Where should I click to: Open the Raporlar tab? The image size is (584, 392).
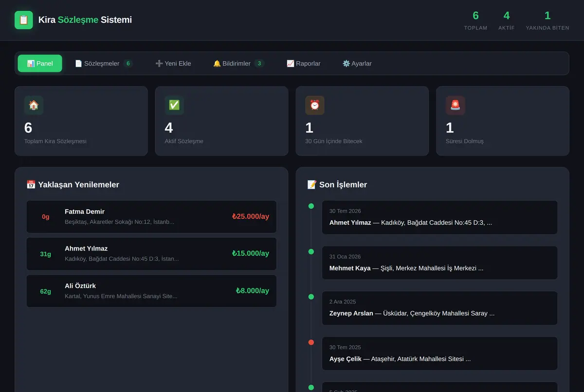click(304, 63)
